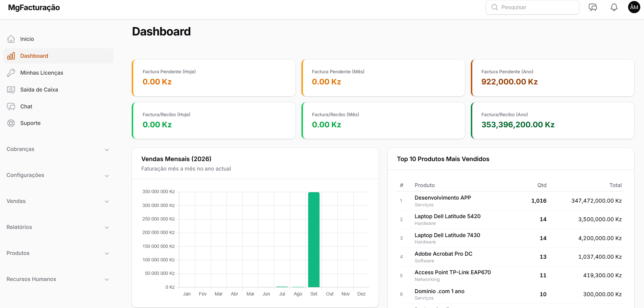Click the Dashboard bar chart icon
Screen dimensions: 644x308
pyautogui.click(x=11, y=56)
